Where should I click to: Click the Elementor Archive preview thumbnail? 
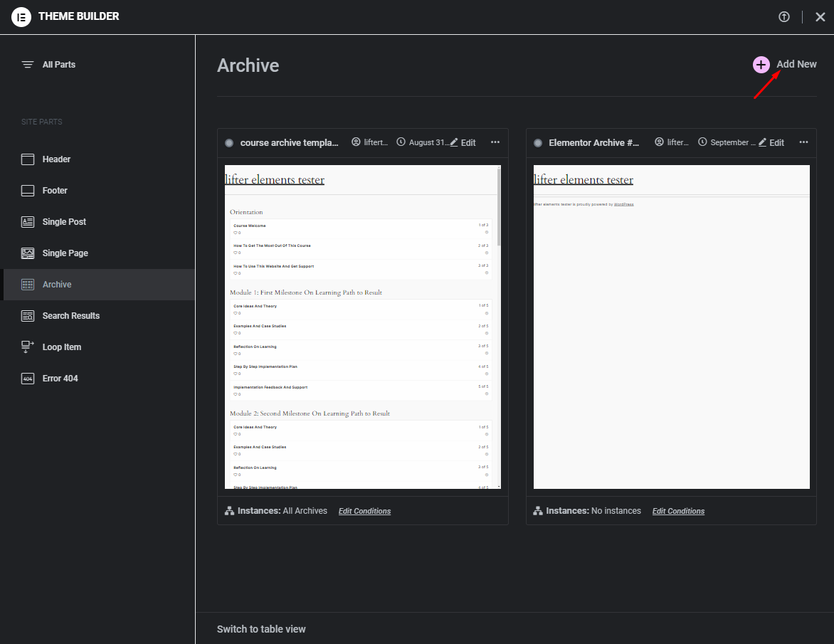[x=671, y=326]
